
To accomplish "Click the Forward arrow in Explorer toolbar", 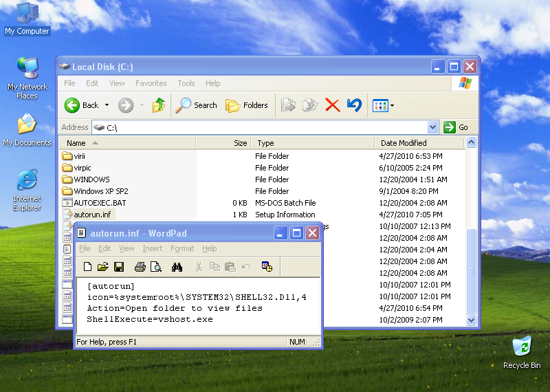I will pyautogui.click(x=126, y=105).
